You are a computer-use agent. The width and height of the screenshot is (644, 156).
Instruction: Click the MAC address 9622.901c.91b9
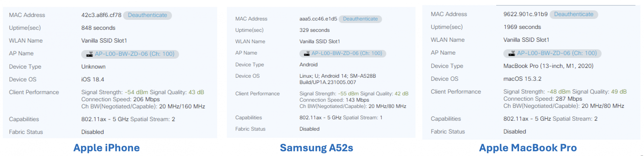tap(525, 14)
